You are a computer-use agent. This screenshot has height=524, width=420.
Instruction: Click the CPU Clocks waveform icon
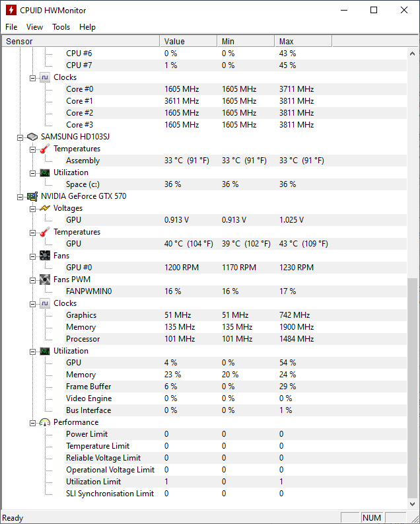(45, 77)
